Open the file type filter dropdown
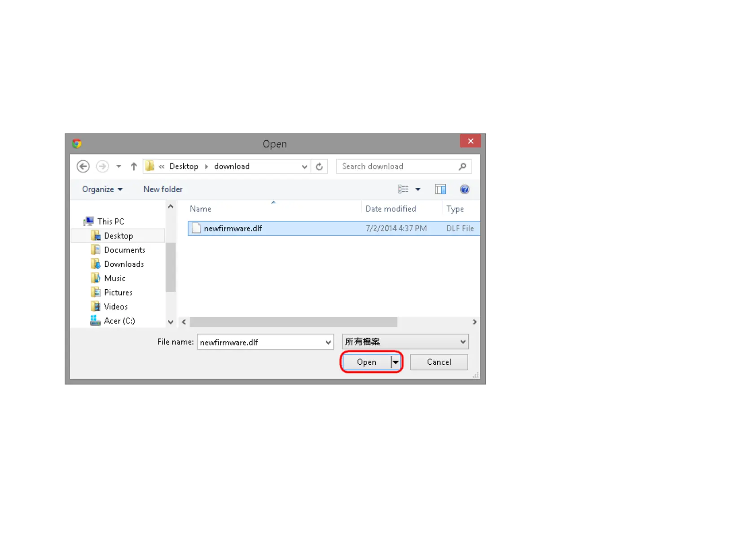The image size is (756, 535). 405,342
